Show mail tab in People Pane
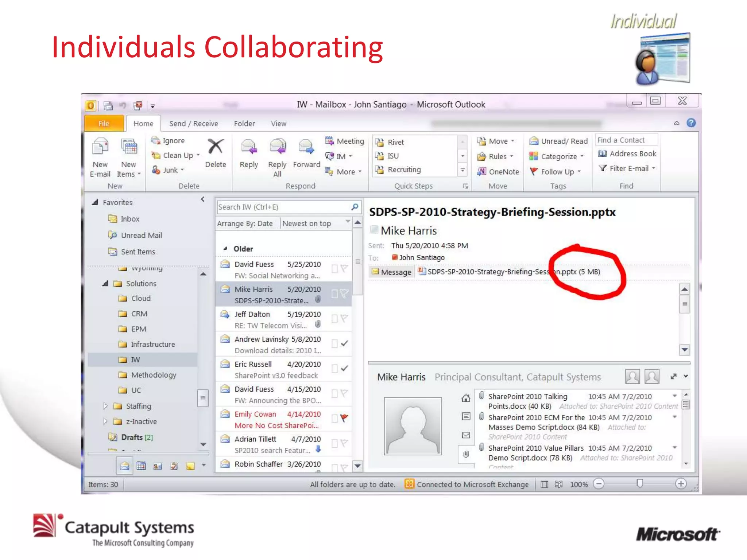Image resolution: width=747 pixels, height=560 pixels. (466, 435)
